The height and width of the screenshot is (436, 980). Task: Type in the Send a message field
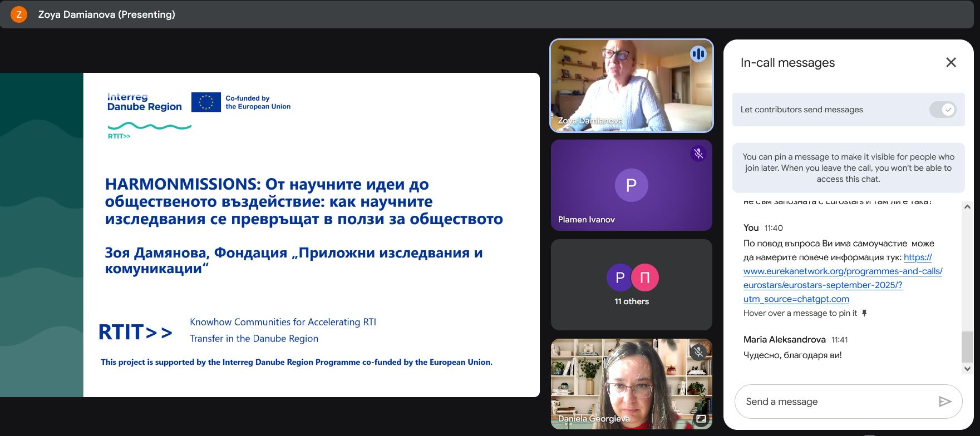click(x=835, y=402)
